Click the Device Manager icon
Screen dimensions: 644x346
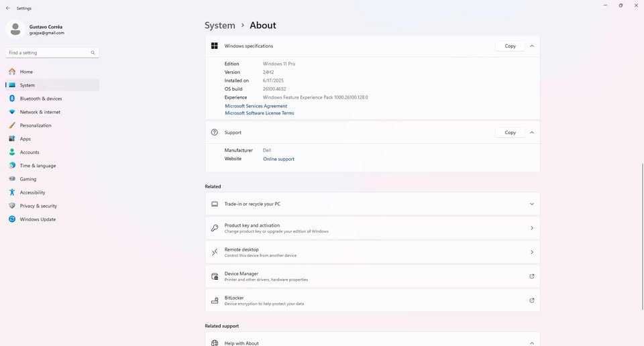[x=215, y=276]
